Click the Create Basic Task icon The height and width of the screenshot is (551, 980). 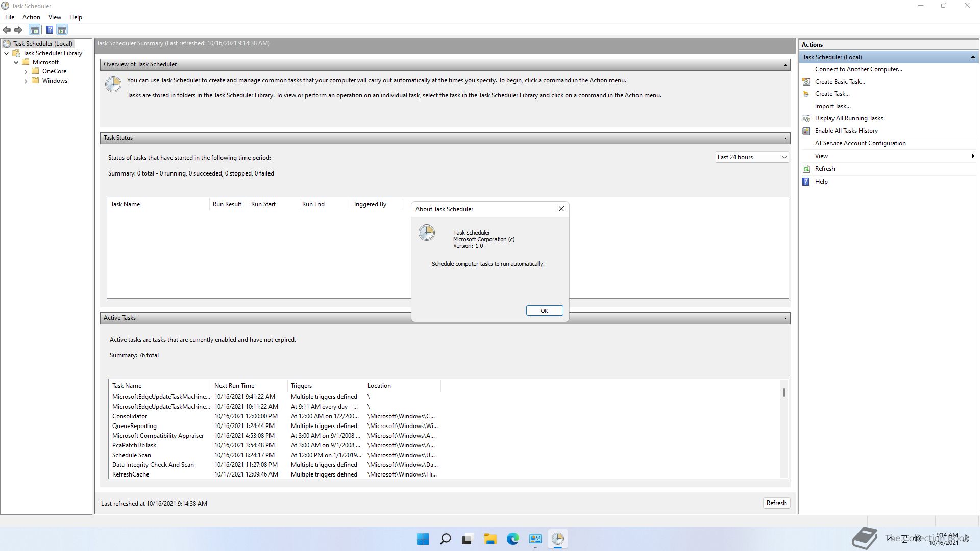point(806,82)
